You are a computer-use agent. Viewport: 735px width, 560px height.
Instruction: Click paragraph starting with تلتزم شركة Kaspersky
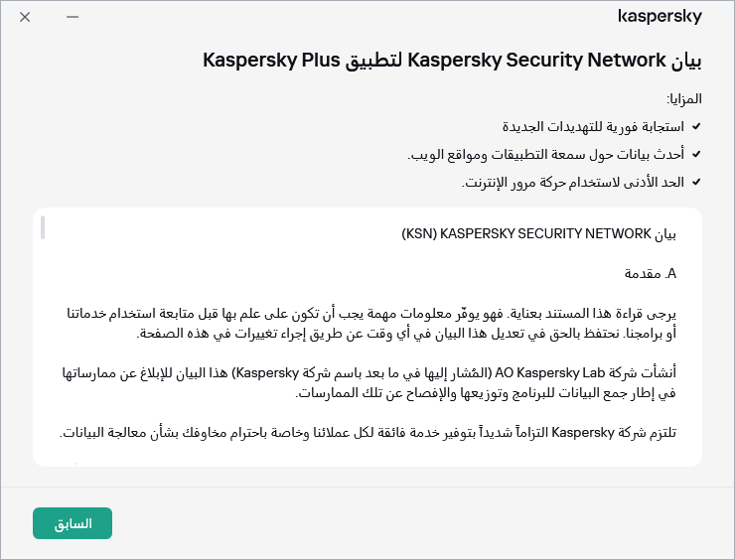367,433
